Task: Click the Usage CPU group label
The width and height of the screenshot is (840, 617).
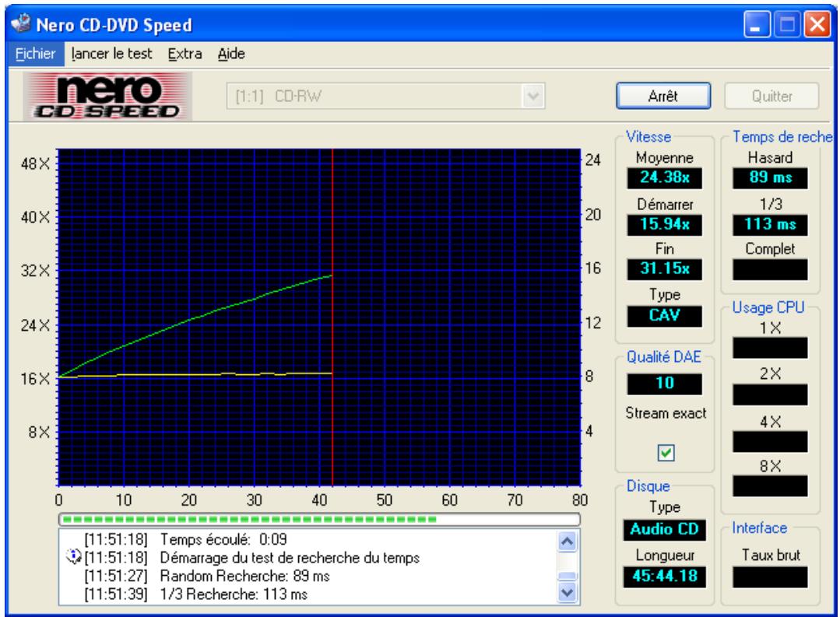Action: coord(768,307)
